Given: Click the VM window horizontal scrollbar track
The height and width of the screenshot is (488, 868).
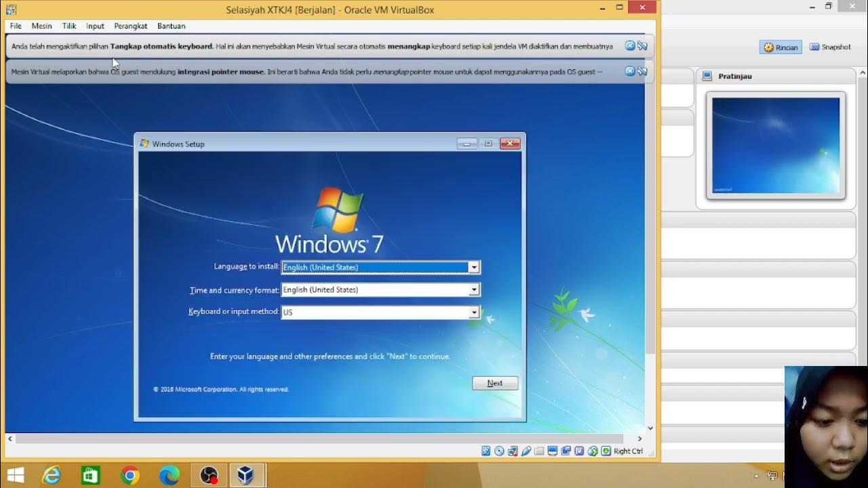Looking at the screenshot, I should [324, 439].
